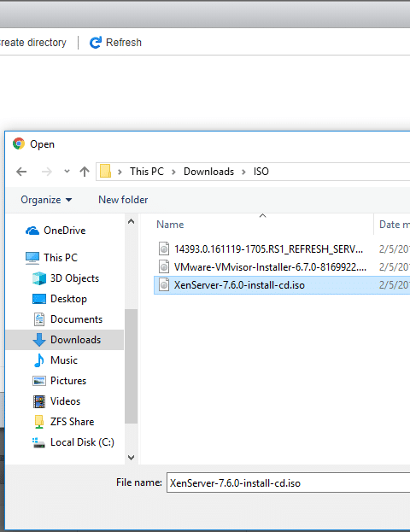
Task: Go forward using the forward arrow
Action: click(x=46, y=172)
